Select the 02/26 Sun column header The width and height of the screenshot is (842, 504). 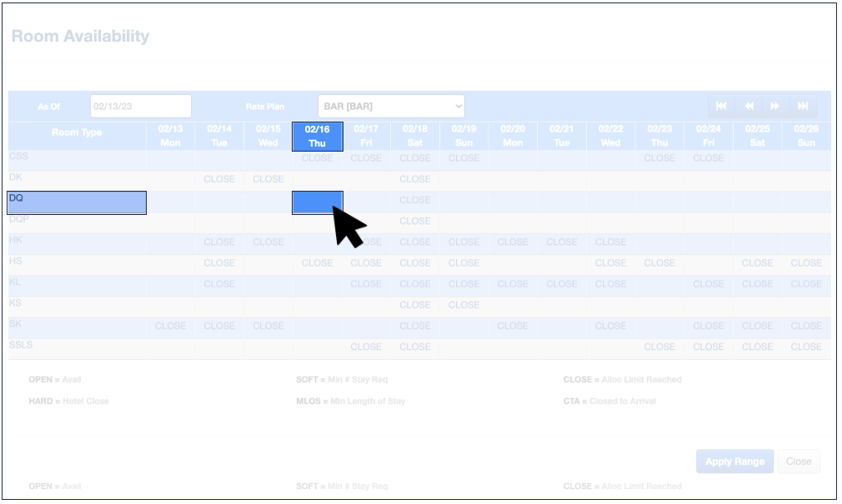[x=806, y=137]
